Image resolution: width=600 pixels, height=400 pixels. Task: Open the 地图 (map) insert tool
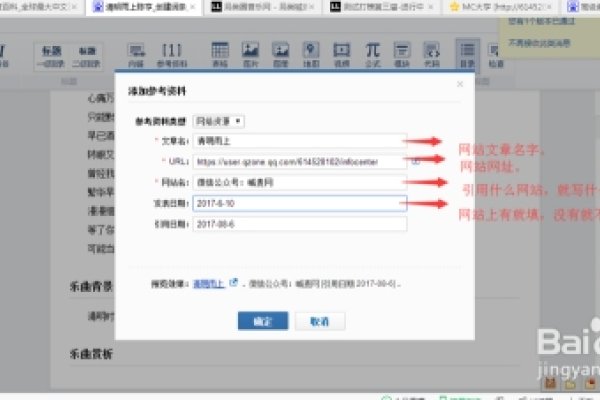tap(311, 53)
